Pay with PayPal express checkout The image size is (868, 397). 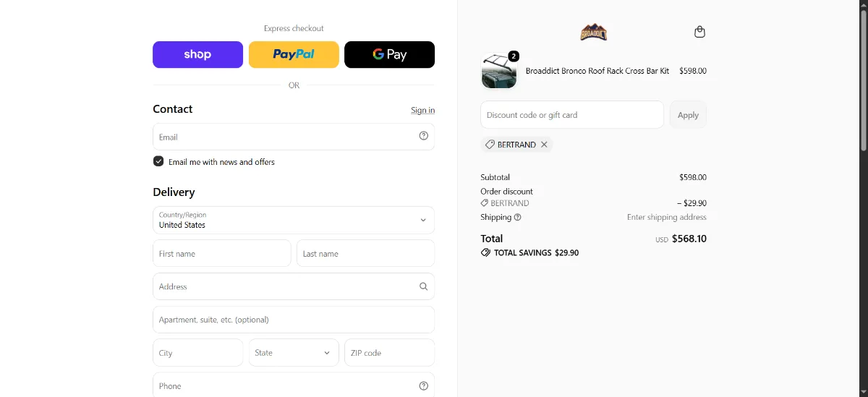[294, 54]
